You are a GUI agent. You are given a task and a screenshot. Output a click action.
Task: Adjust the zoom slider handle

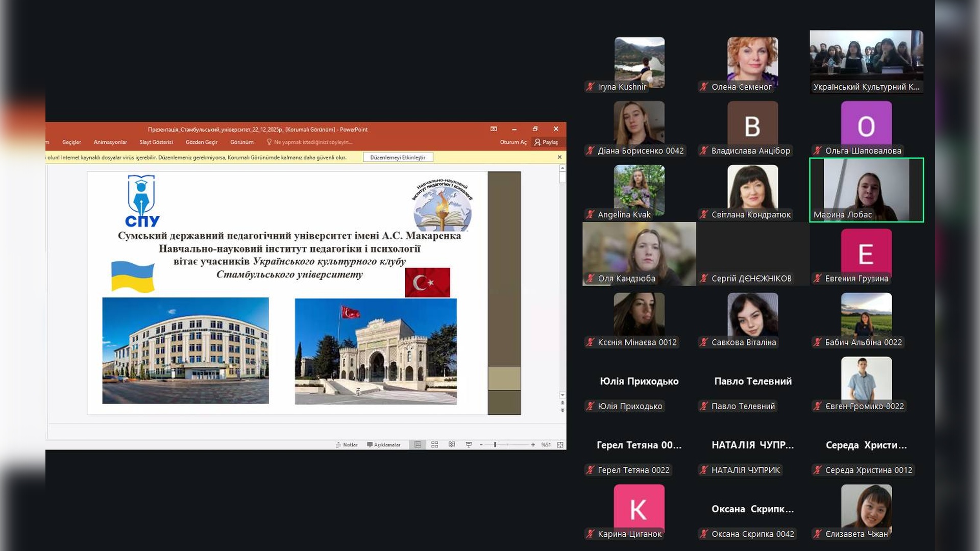(495, 445)
